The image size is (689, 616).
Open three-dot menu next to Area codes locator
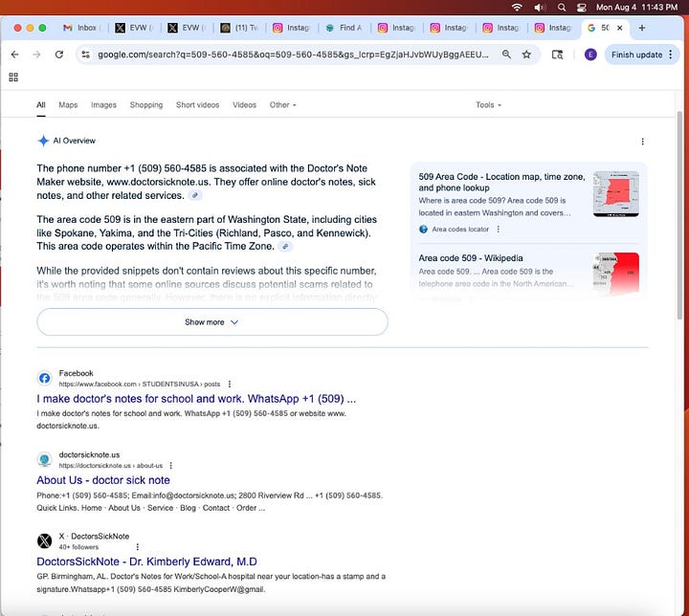498,229
